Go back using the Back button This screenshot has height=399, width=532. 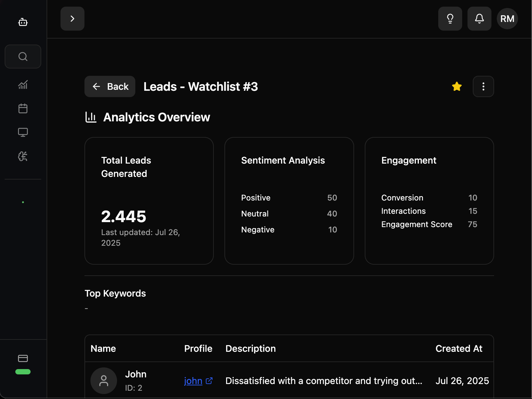[x=110, y=86]
